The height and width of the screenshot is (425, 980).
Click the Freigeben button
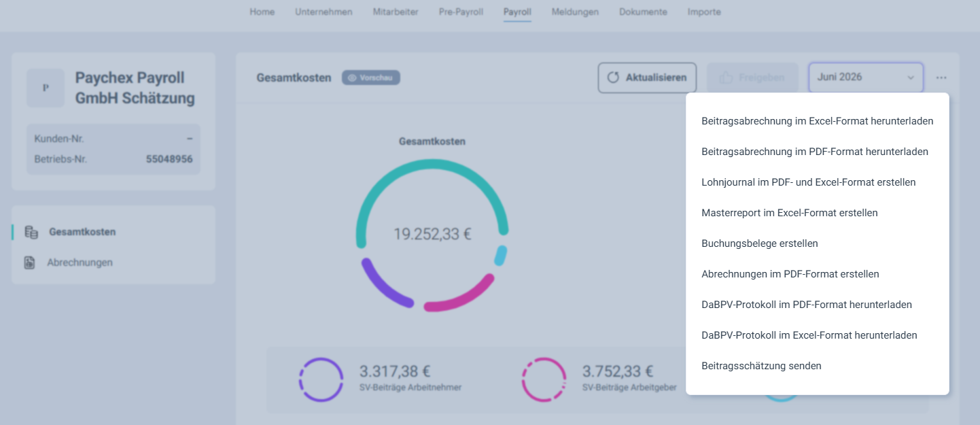753,78
